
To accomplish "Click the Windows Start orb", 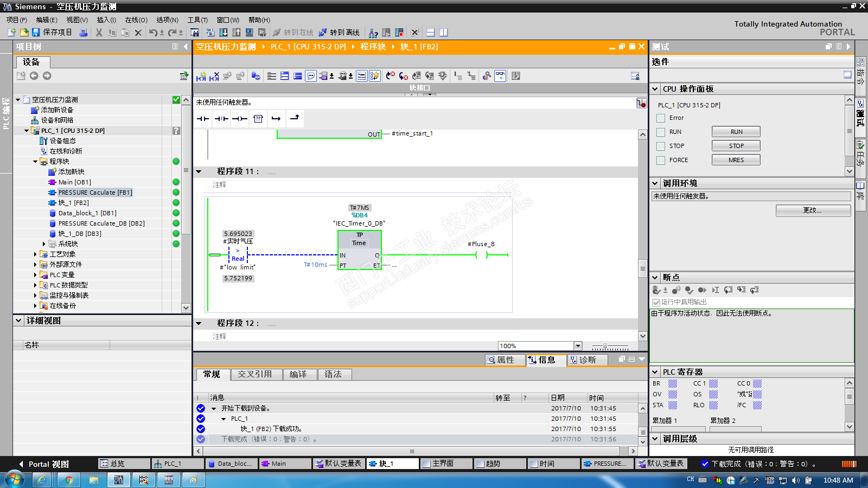I will [x=14, y=479].
